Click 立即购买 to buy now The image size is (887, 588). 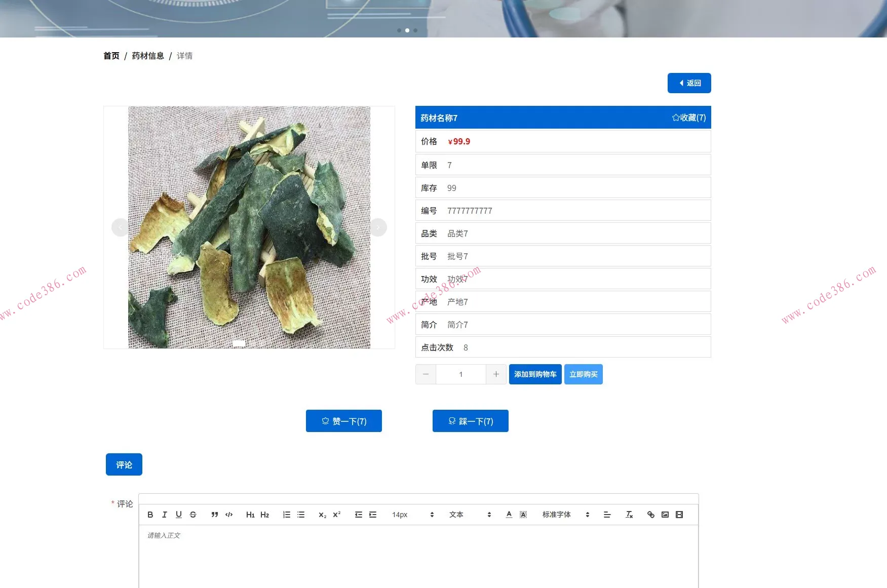tap(583, 374)
